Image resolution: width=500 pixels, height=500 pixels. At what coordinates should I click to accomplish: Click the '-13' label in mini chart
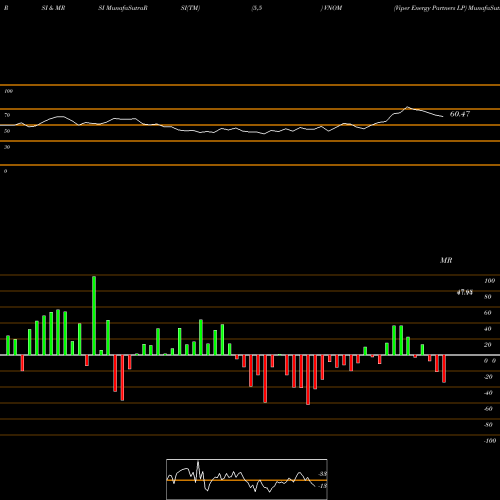click(x=323, y=486)
